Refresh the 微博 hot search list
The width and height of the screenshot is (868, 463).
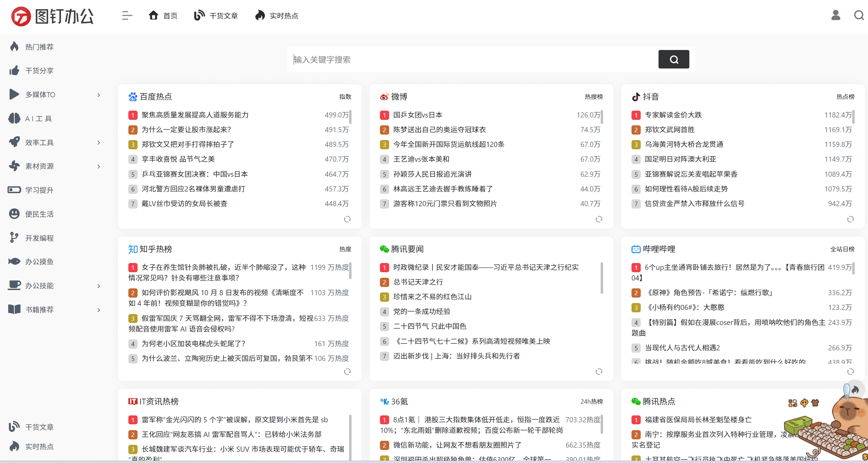point(599,219)
